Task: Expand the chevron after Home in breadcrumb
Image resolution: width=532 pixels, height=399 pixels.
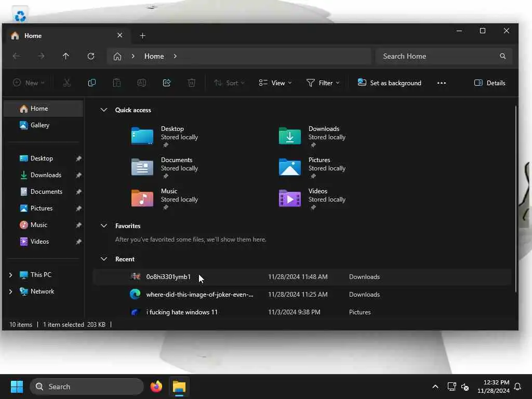Action: click(x=175, y=56)
